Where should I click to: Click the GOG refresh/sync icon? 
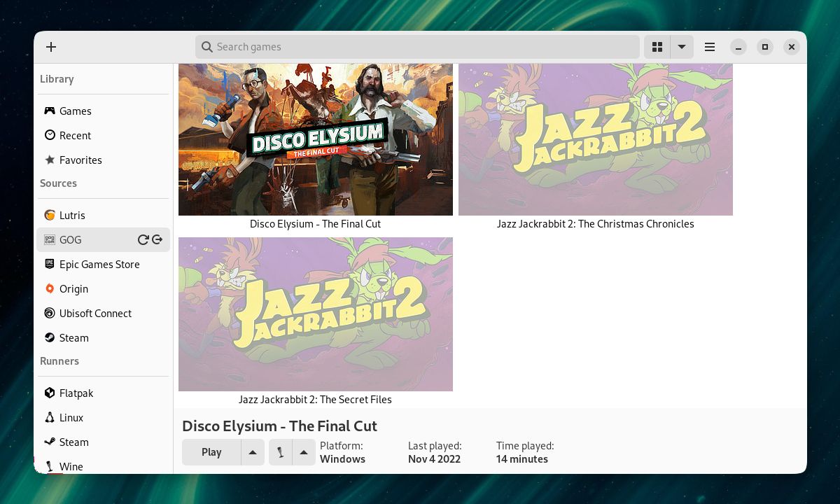pyautogui.click(x=143, y=239)
